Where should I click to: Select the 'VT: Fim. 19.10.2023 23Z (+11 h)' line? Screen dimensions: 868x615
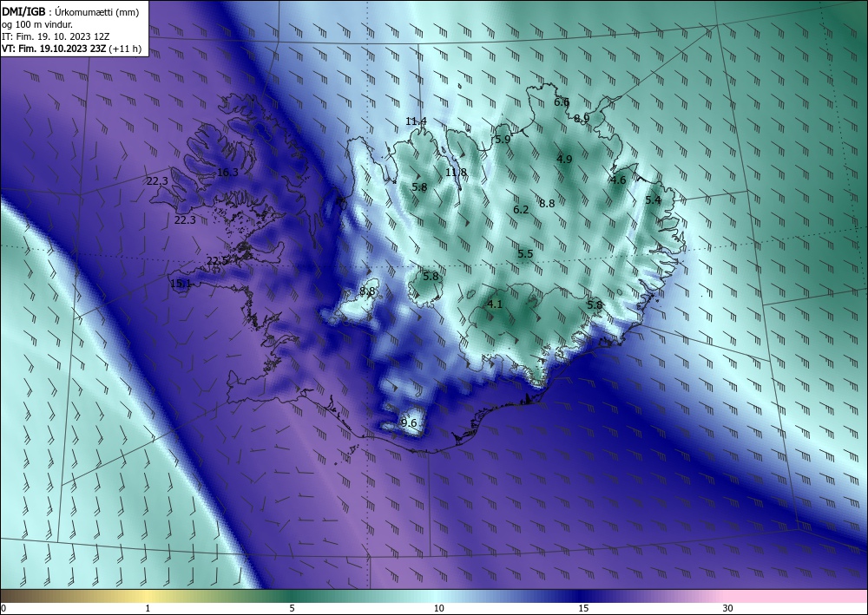tap(71, 49)
